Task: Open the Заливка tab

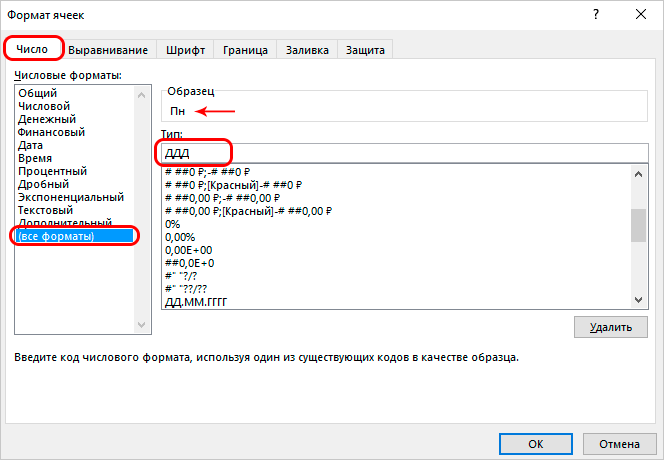Action: [307, 50]
